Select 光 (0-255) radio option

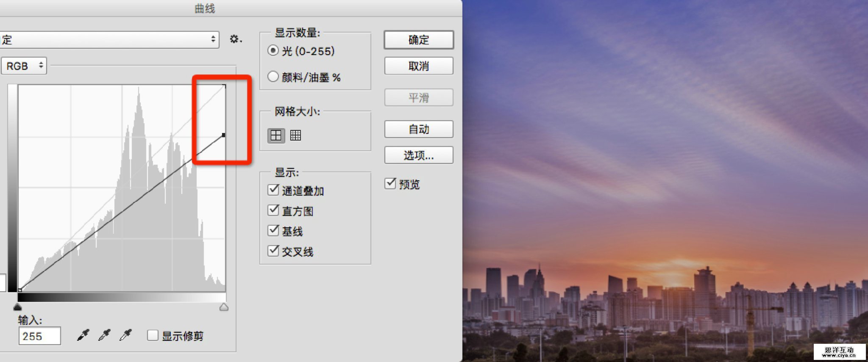point(273,51)
